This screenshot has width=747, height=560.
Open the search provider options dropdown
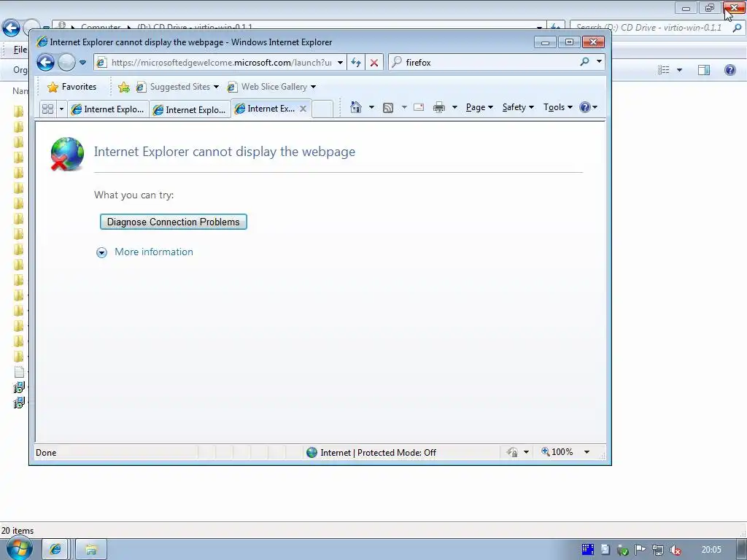600,62
